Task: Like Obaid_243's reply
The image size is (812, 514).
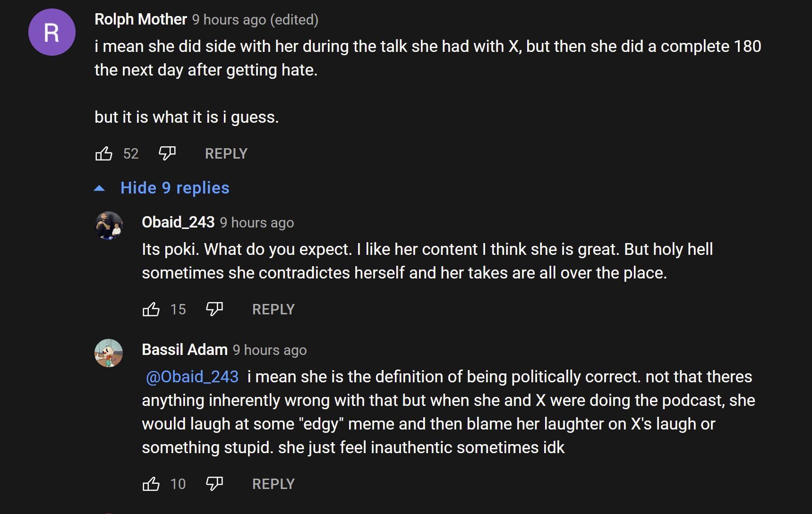Action: [151, 309]
